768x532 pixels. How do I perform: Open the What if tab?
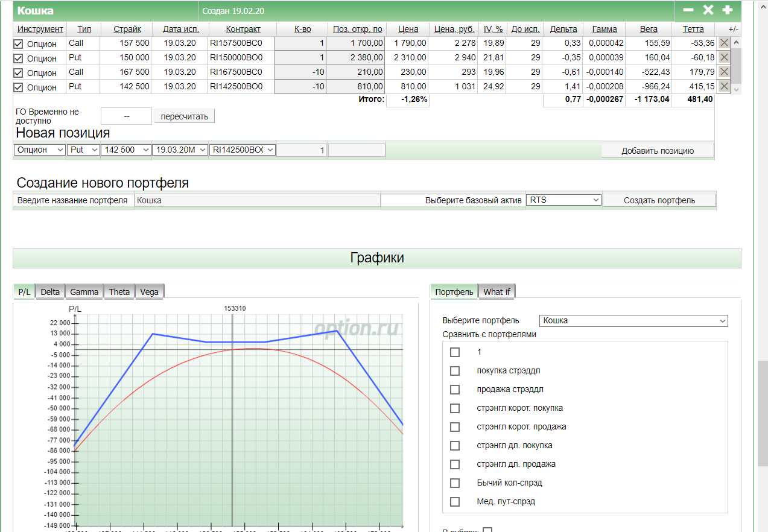[497, 292]
